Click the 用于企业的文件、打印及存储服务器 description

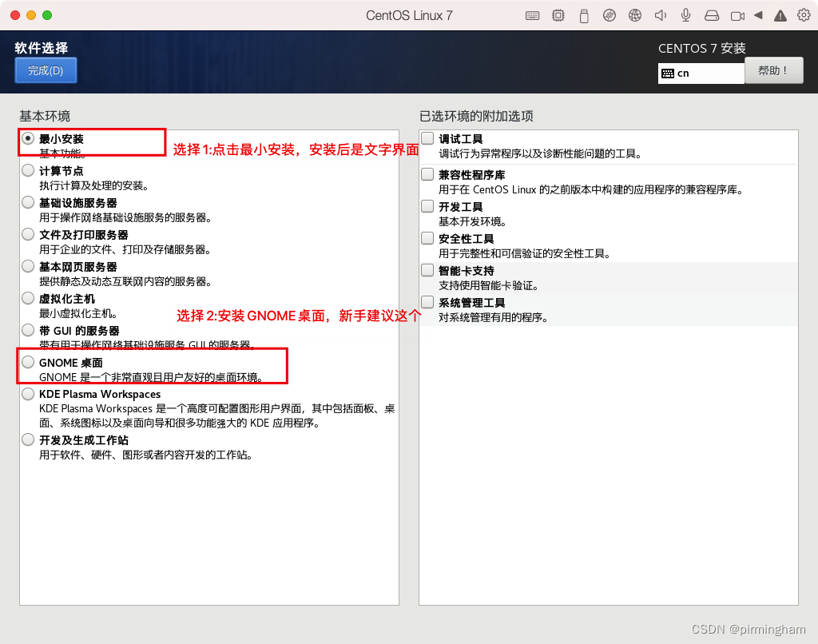coord(125,249)
